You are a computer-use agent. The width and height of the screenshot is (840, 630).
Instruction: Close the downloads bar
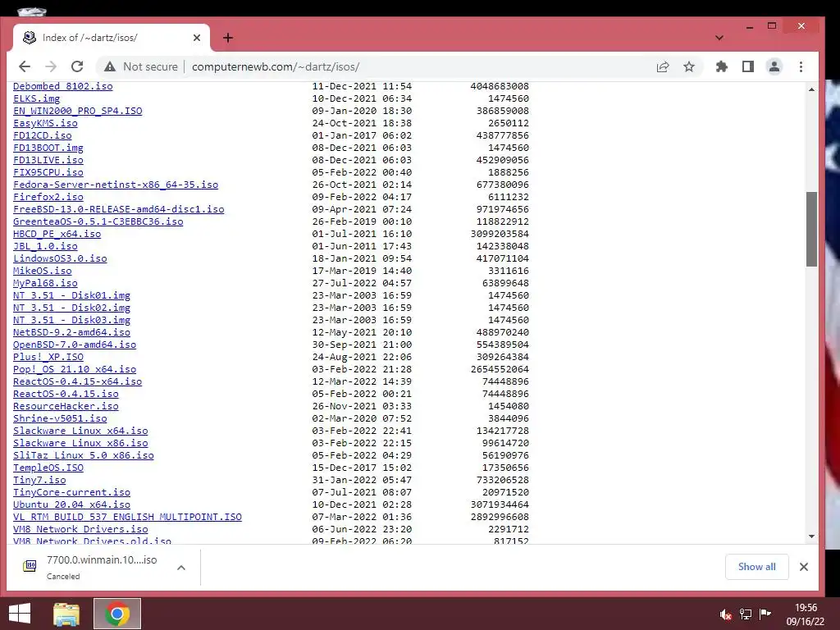coord(804,567)
